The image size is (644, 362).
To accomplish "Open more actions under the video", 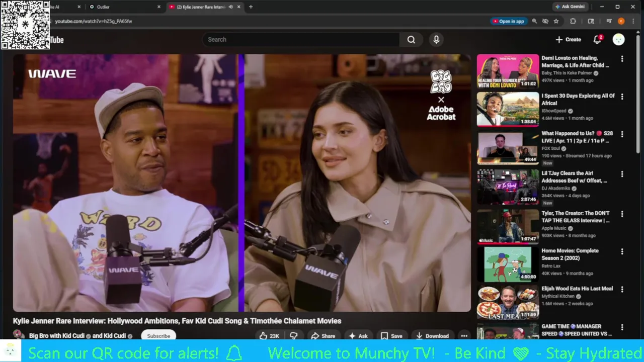I will pos(464,336).
